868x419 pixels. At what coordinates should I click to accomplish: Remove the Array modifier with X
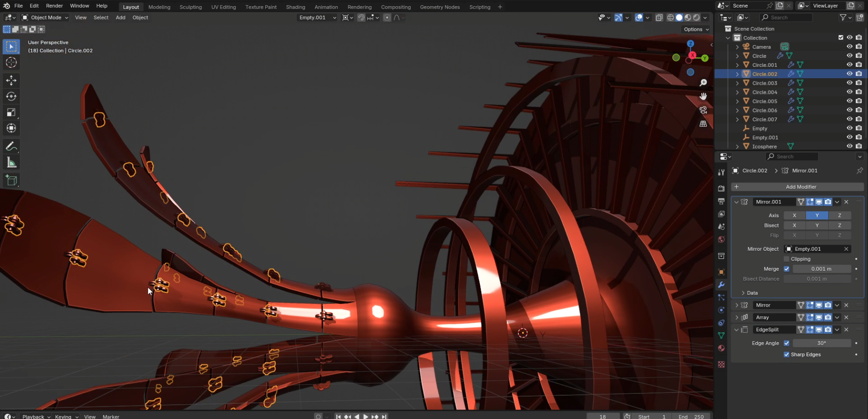(x=846, y=318)
